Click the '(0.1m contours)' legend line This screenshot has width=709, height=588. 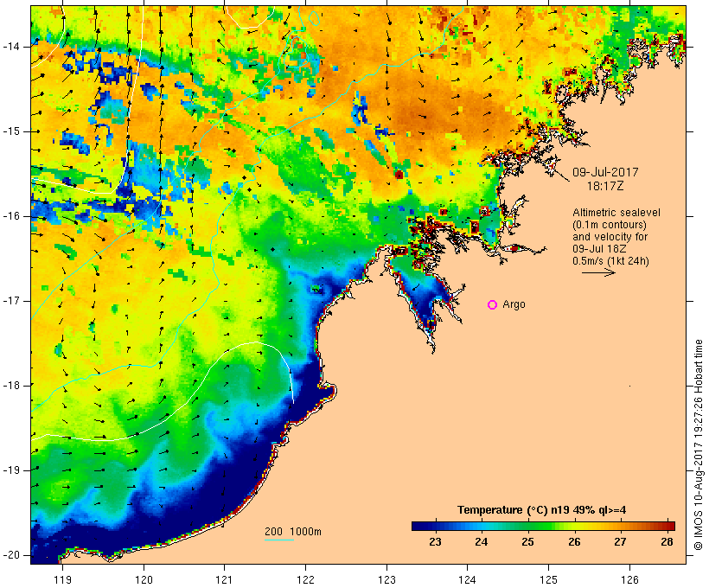pos(610,225)
